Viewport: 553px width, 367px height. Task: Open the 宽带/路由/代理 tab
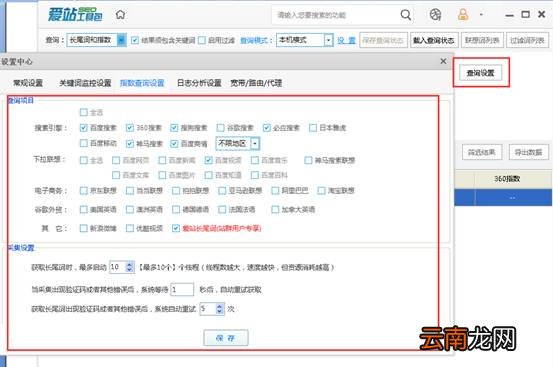(x=256, y=83)
